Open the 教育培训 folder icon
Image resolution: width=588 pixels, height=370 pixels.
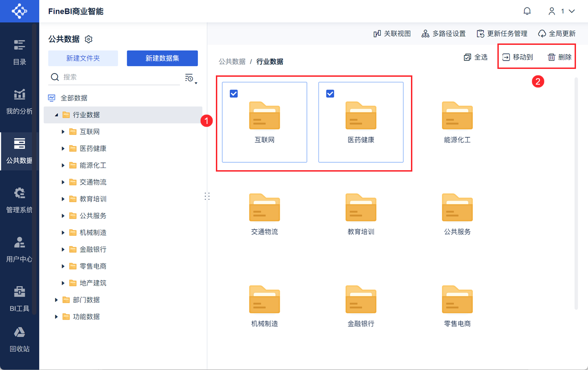(x=361, y=207)
